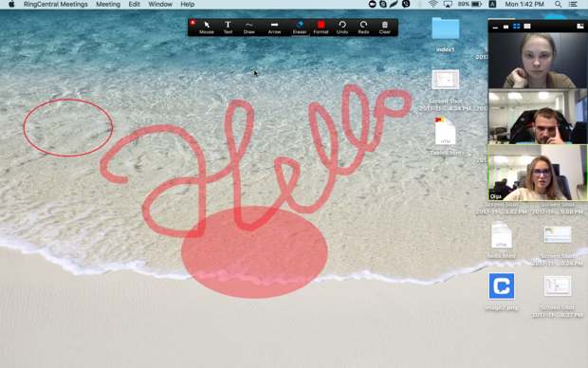Select the middle participant's video thumbnail

pyautogui.click(x=538, y=117)
